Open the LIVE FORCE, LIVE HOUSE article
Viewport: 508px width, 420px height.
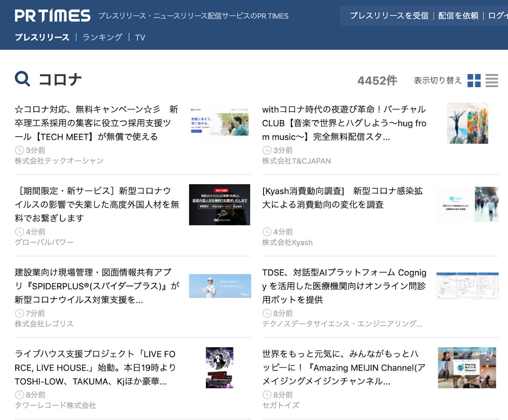click(x=95, y=367)
